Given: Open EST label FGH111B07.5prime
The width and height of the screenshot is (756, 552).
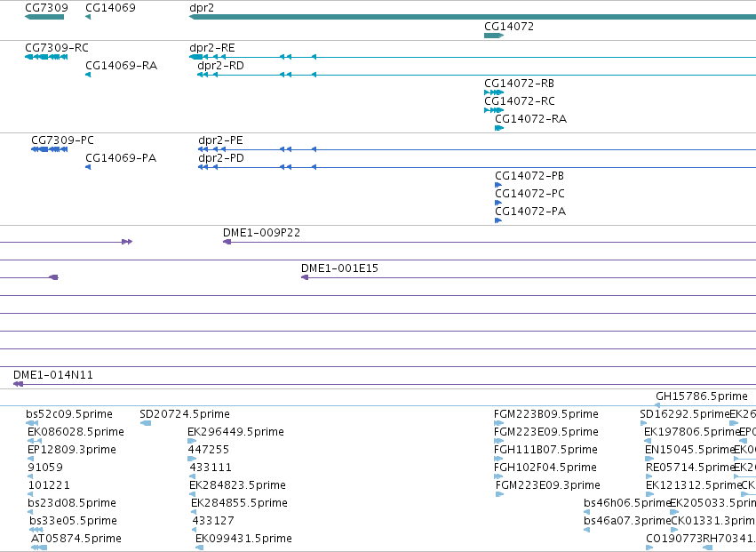Looking at the screenshot, I should point(545,450).
